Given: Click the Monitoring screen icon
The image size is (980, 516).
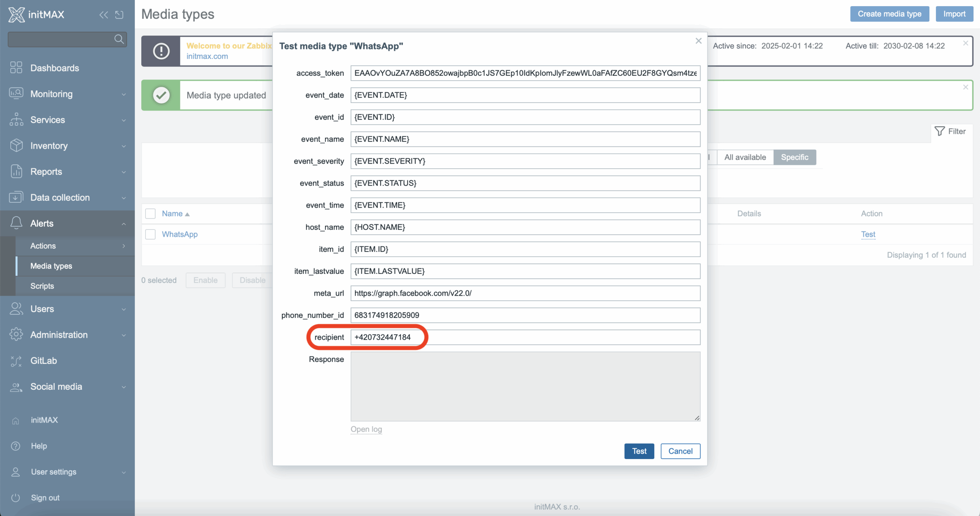Looking at the screenshot, I should click(x=16, y=94).
